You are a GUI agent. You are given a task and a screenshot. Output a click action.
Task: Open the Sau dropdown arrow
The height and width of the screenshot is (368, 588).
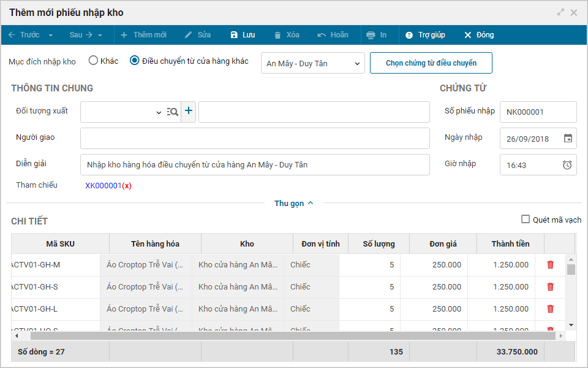[x=100, y=36]
